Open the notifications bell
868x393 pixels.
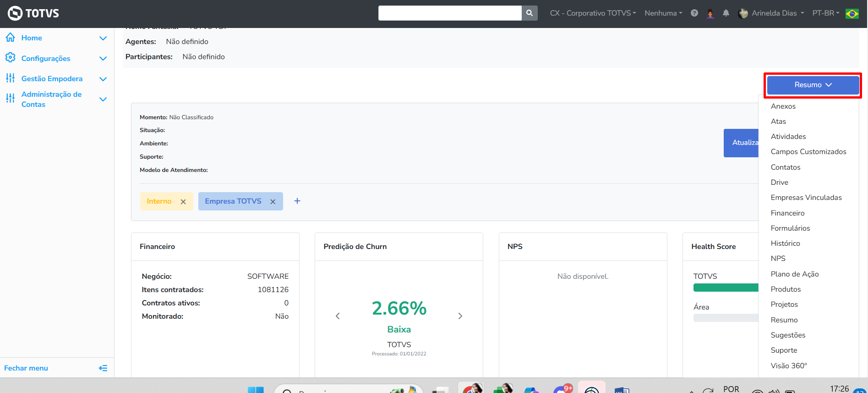click(x=726, y=13)
